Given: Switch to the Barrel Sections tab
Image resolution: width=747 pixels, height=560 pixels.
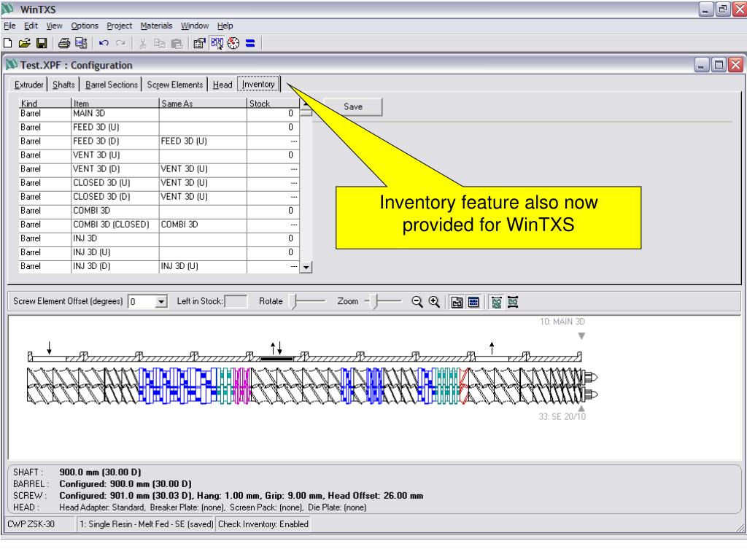Looking at the screenshot, I should coord(112,85).
